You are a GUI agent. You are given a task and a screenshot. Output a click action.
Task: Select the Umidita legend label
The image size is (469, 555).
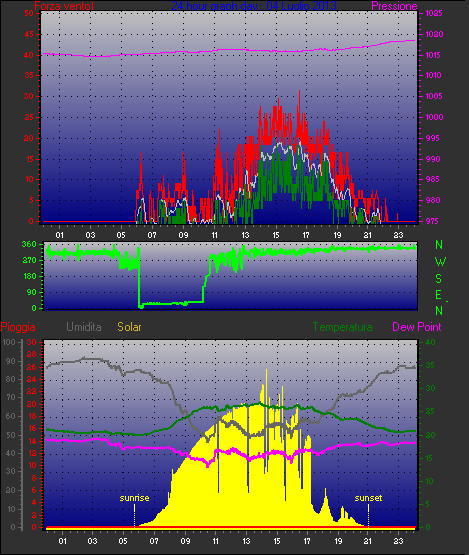point(84,327)
